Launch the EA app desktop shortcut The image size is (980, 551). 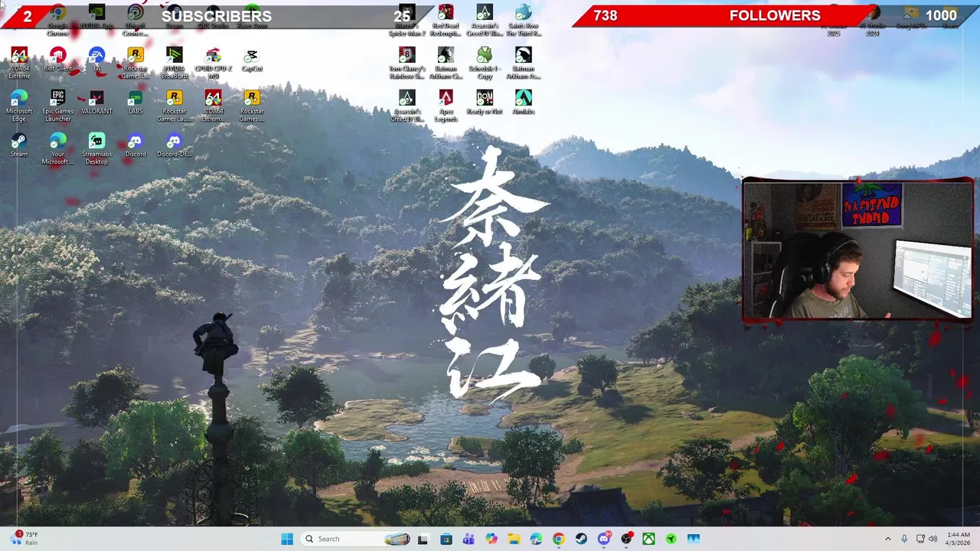[96, 60]
